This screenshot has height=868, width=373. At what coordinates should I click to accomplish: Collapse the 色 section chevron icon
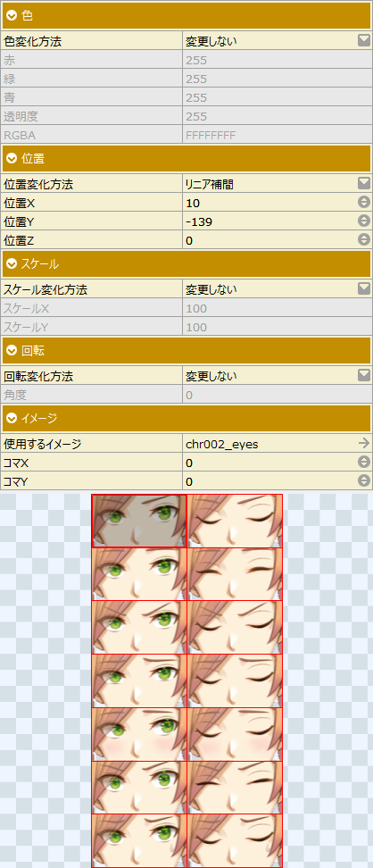11,16
